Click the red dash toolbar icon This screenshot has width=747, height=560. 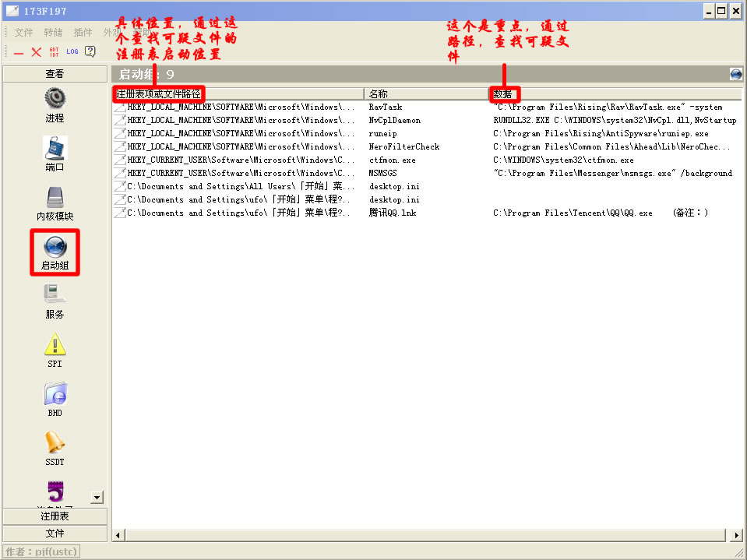19,52
